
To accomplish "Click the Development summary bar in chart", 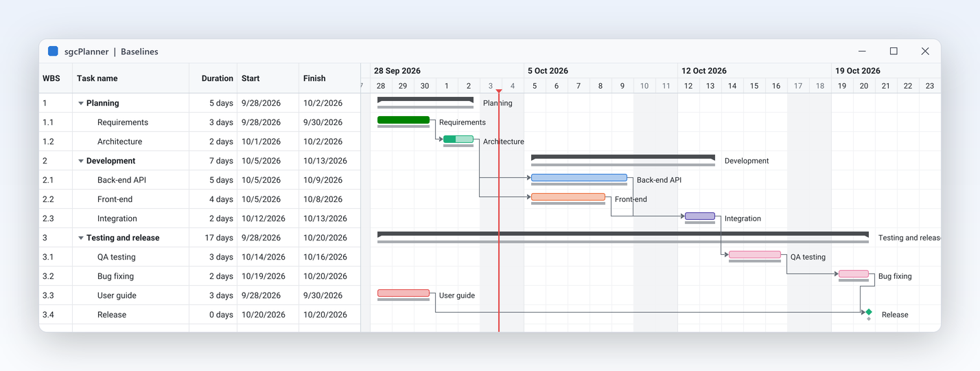I will click(x=623, y=158).
